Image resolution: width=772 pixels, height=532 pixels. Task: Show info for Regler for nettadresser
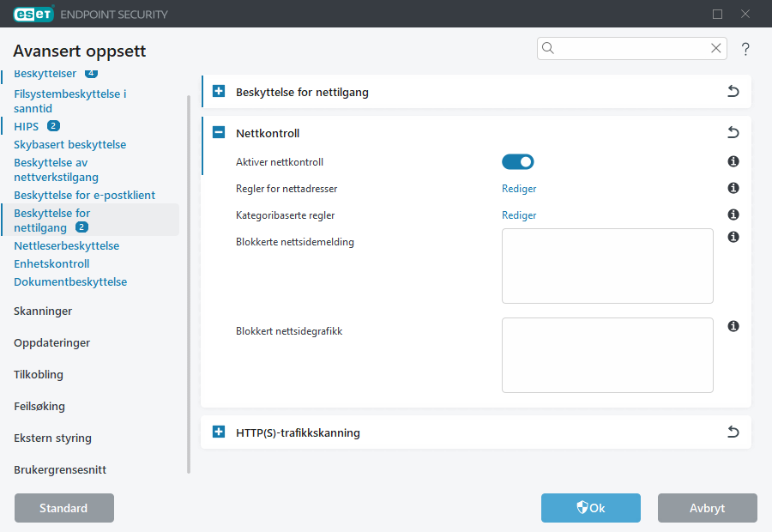click(x=733, y=188)
